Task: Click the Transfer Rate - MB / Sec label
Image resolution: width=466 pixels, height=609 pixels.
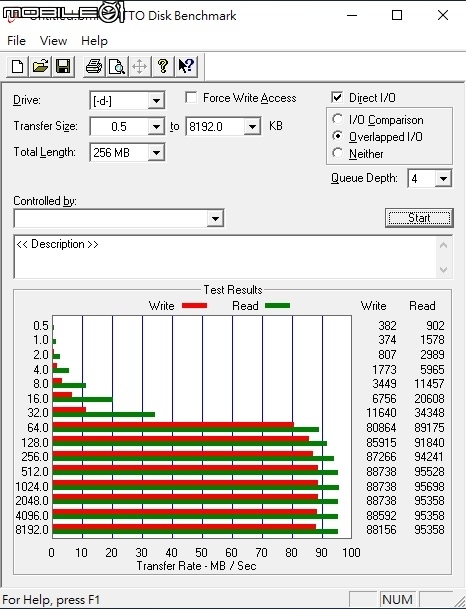Action: (x=196, y=566)
